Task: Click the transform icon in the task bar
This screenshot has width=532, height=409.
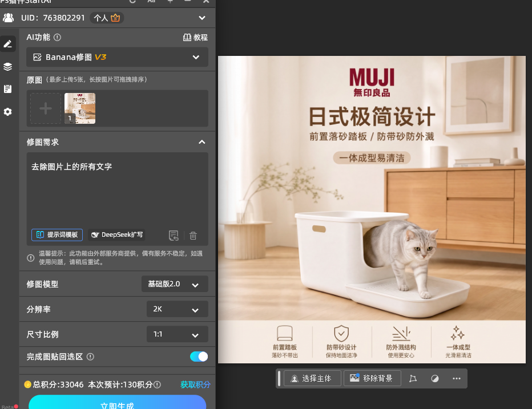Action: tap(413, 378)
